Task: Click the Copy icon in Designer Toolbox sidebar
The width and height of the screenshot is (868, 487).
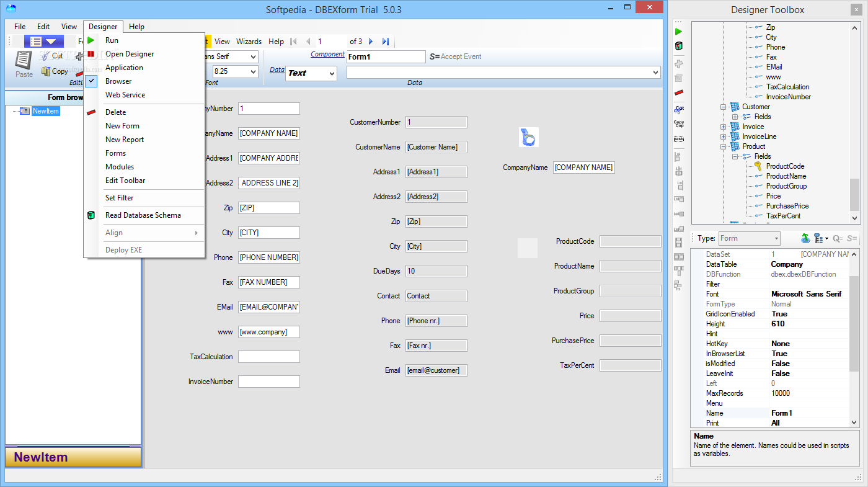Action: (x=679, y=123)
